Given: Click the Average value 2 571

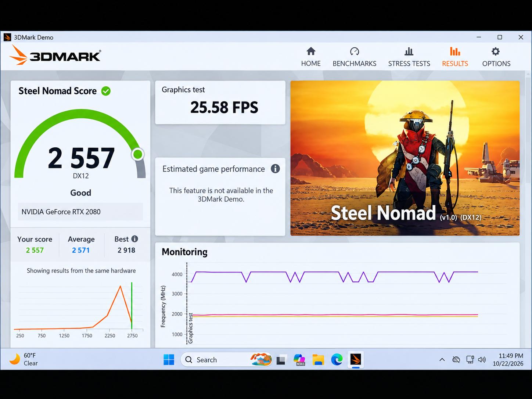Looking at the screenshot, I should (81, 250).
